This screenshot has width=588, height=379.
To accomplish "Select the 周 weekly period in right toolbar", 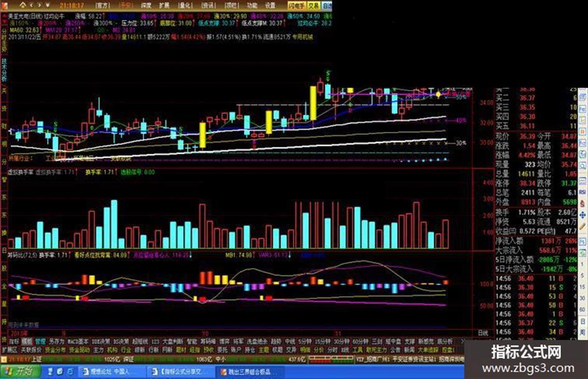I will [582, 332].
